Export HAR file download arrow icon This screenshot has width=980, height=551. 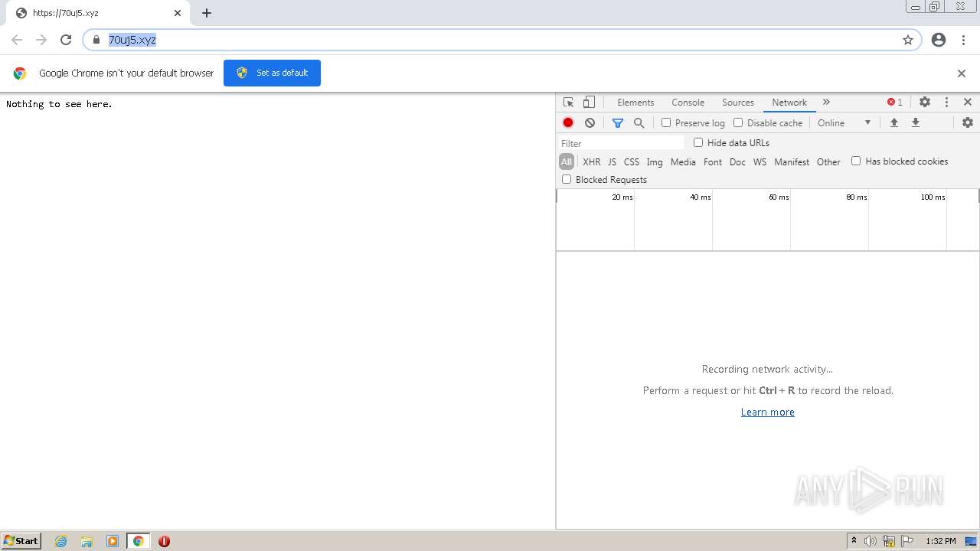click(x=916, y=122)
